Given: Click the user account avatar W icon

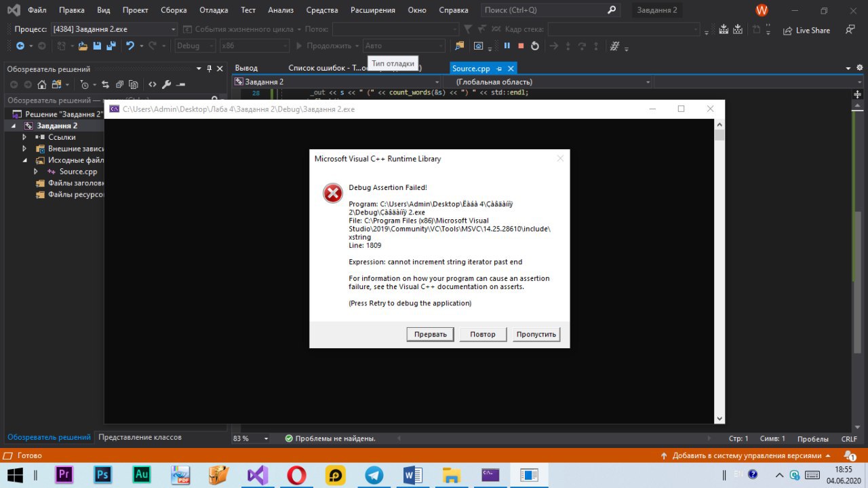Looking at the screenshot, I should point(762,10).
